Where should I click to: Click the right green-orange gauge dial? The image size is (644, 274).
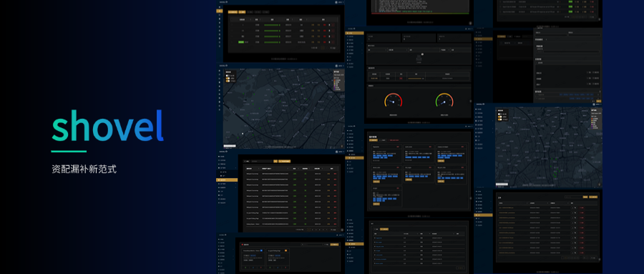[444, 101]
